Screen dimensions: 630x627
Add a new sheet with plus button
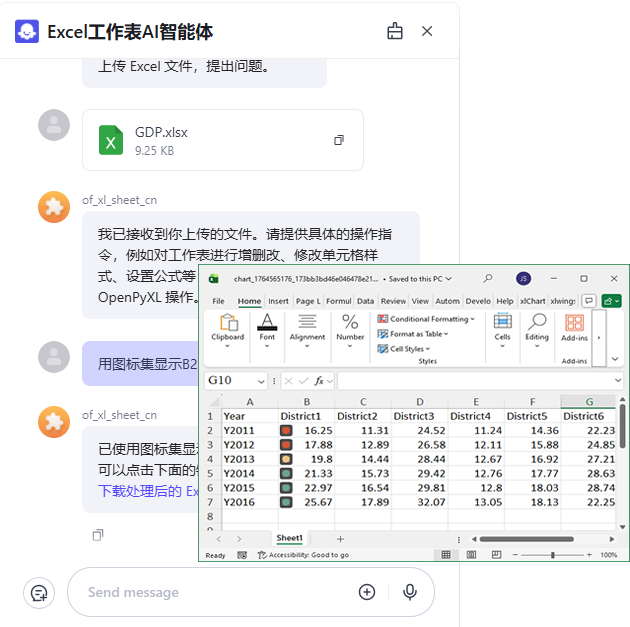click(340, 539)
